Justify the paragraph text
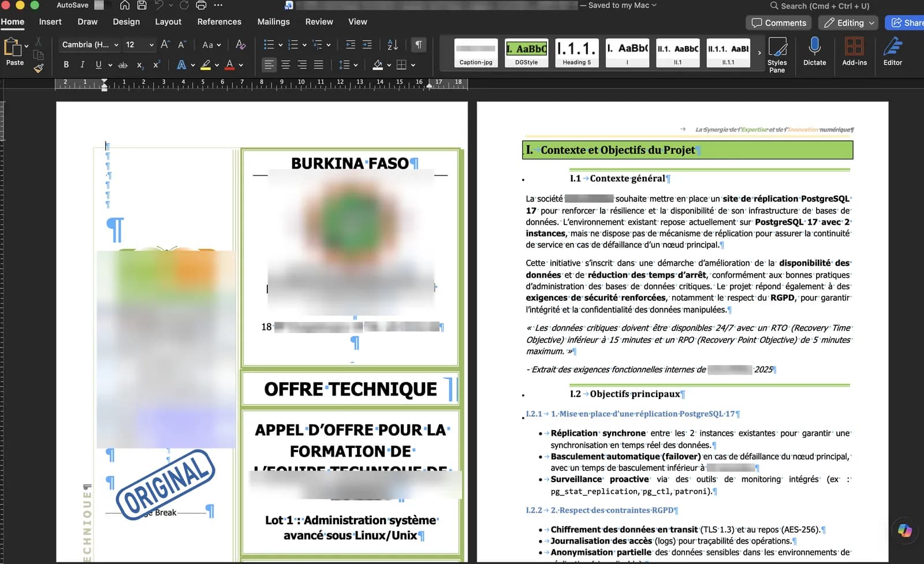The image size is (924, 564). [x=318, y=65]
